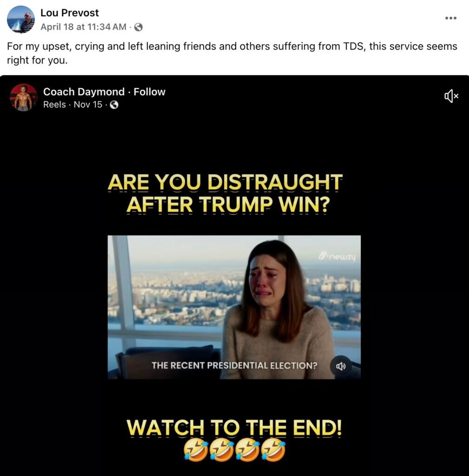This screenshot has height=476, width=469.
Task: Toggle sound using speaker inside video frame
Action: [x=341, y=366]
